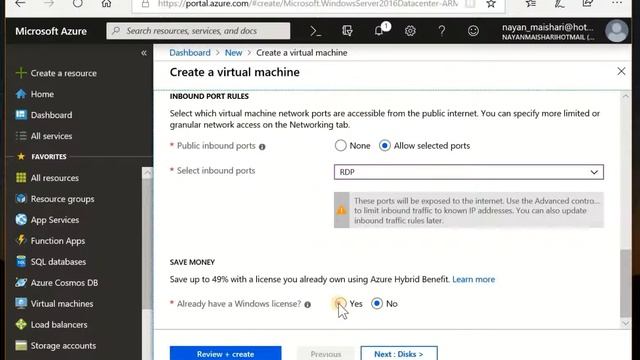Click the browser address bar URL
The image size is (640, 360).
[x=307, y=4]
